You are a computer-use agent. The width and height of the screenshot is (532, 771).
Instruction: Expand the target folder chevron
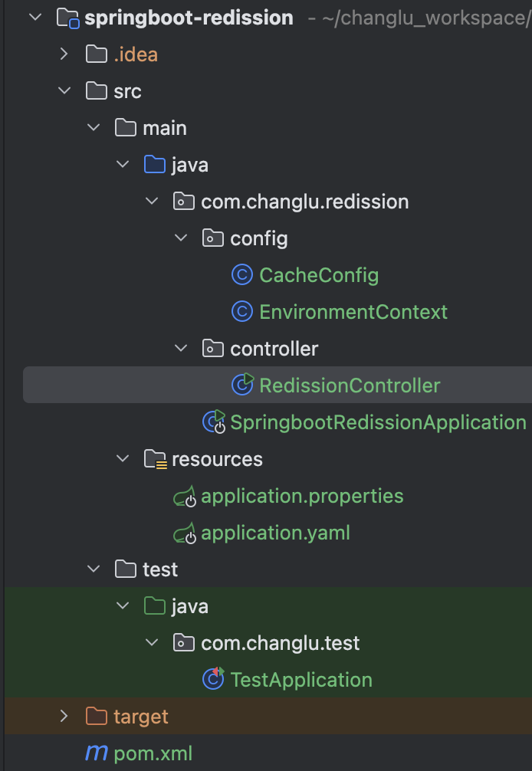tap(64, 716)
